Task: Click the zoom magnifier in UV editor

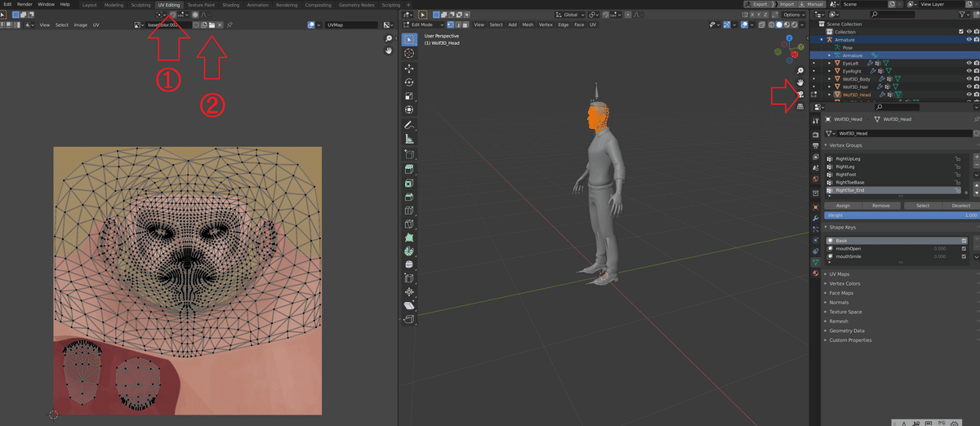Action: [x=389, y=38]
